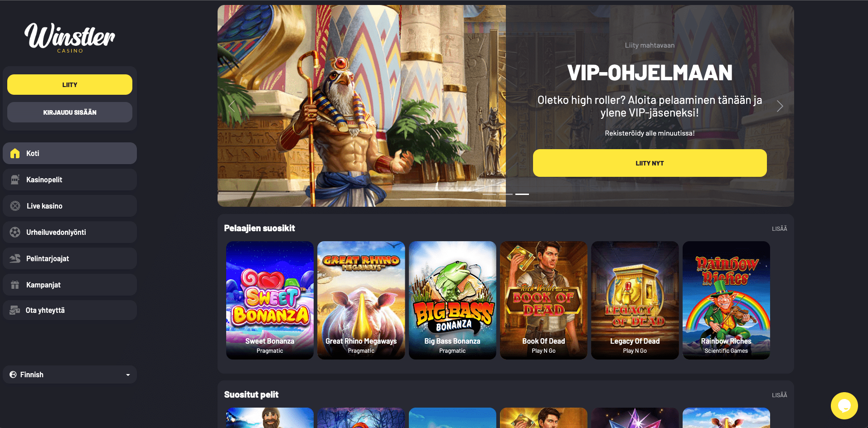Click the Kasinopelit slot machine icon
868x428 pixels.
tap(15, 180)
